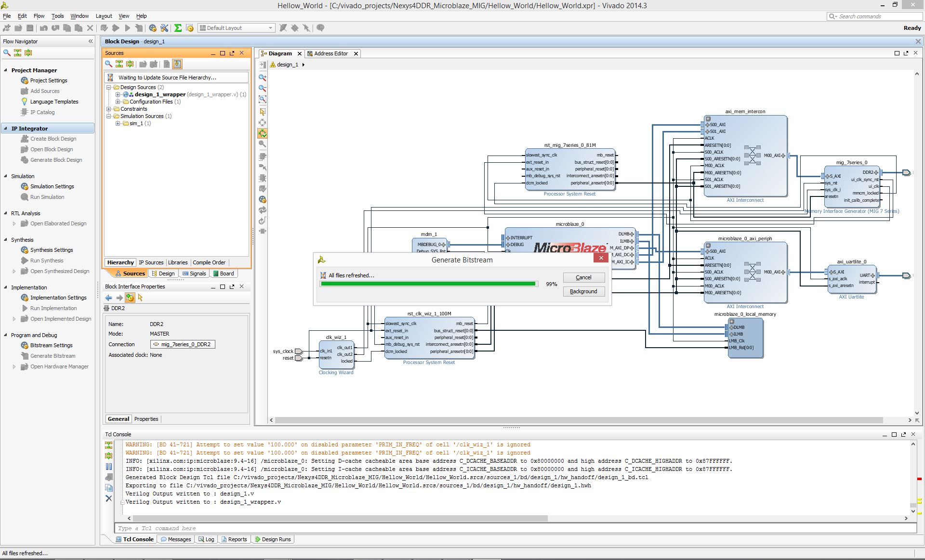Click the Zoom In icon in diagram toolbar
This screenshot has width=925, height=560.
pos(263,78)
